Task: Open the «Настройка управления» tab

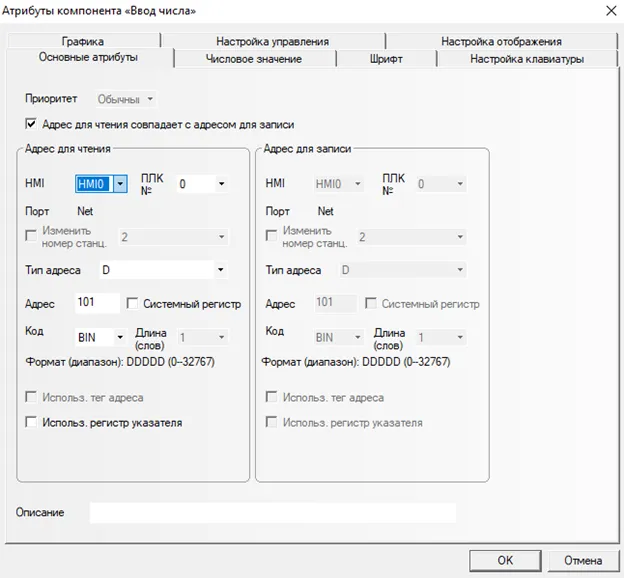Action: (x=272, y=41)
